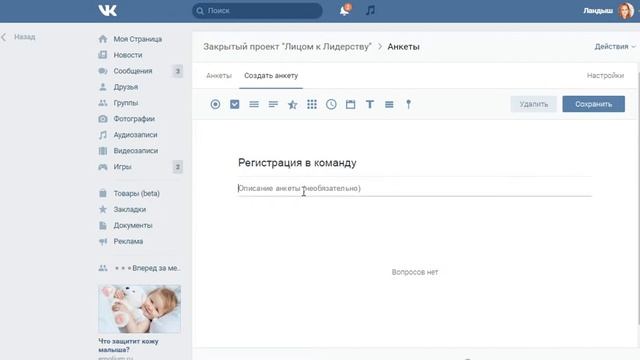
Task: Click the Игры counter badge
Action: pyautogui.click(x=178, y=167)
